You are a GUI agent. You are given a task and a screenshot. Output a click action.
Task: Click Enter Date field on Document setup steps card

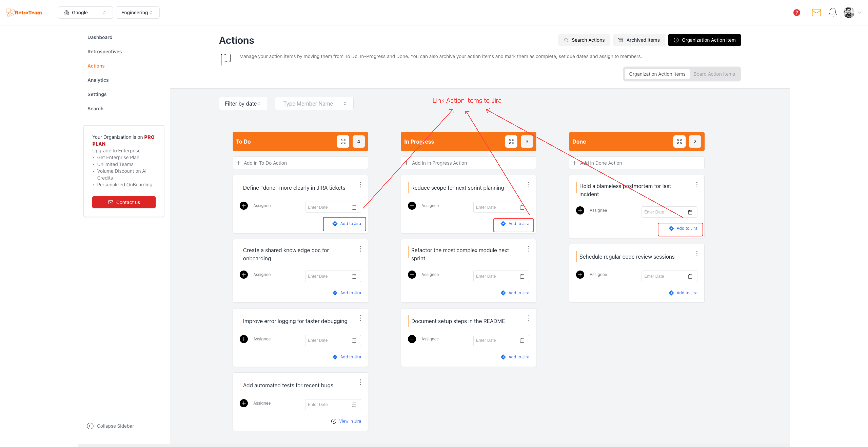(501, 340)
